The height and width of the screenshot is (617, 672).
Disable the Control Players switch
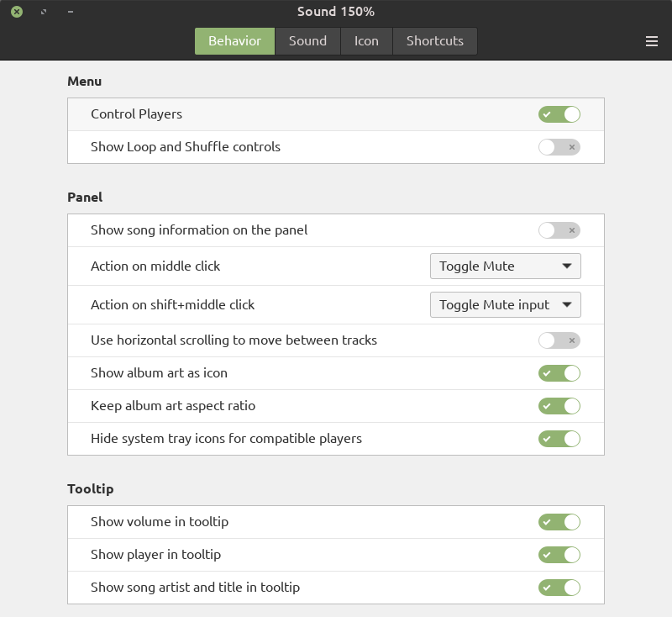tap(559, 114)
